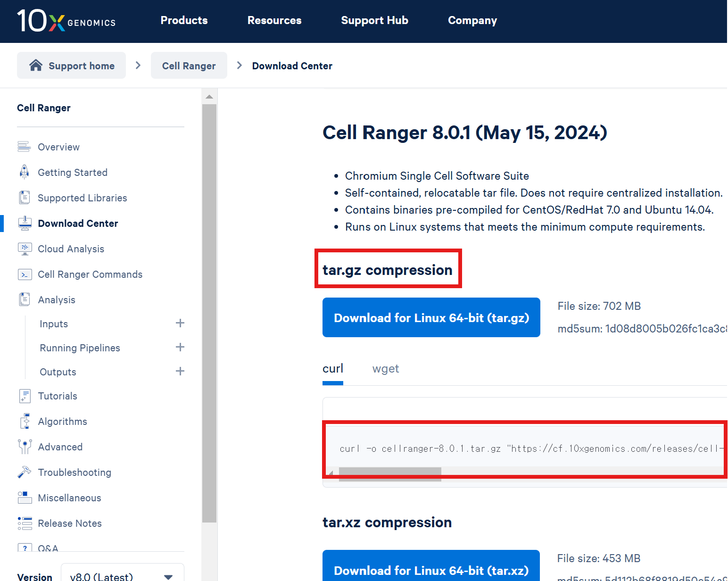Click the Download Center breadcrumb text

click(292, 66)
